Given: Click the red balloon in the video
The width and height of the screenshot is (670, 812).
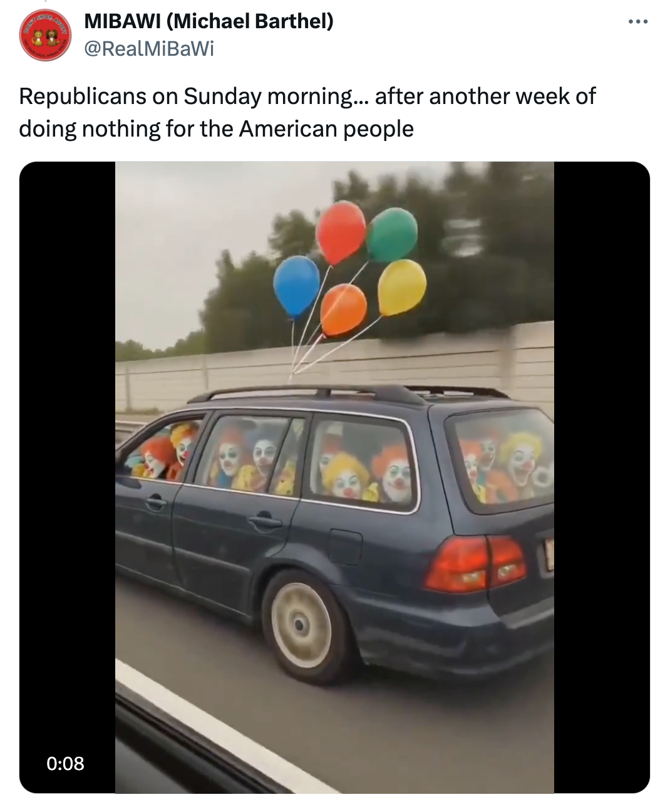Looking at the screenshot, I should [x=340, y=232].
